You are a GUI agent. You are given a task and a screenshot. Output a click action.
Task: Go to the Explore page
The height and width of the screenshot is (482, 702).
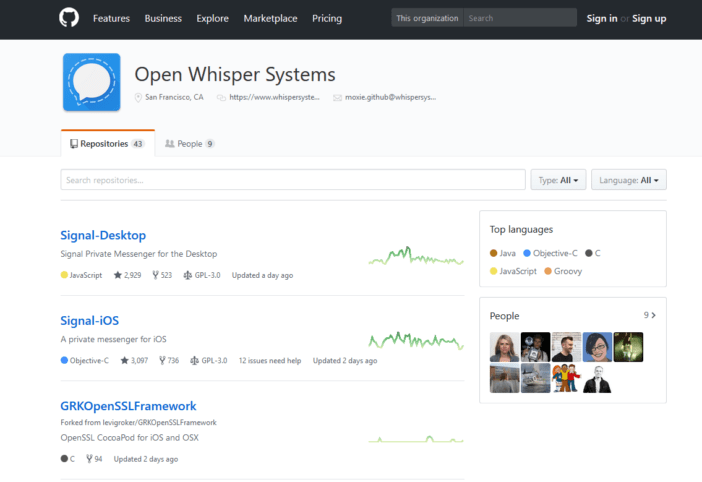point(212,18)
